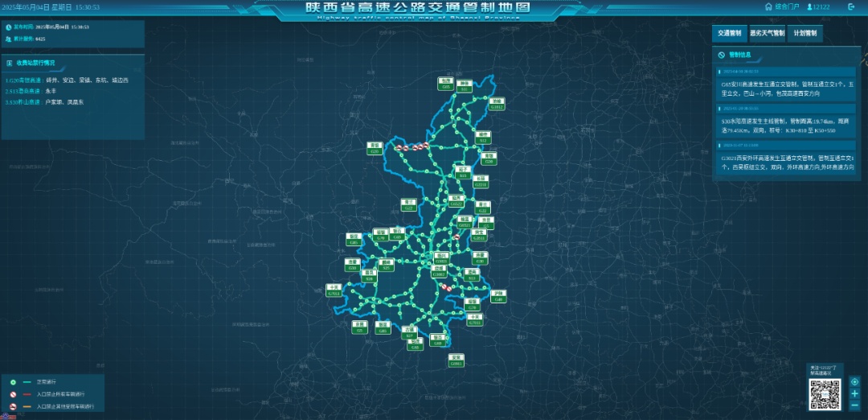
Task: Click the 收费站禁行情况 panel icon
Action: coord(9,63)
